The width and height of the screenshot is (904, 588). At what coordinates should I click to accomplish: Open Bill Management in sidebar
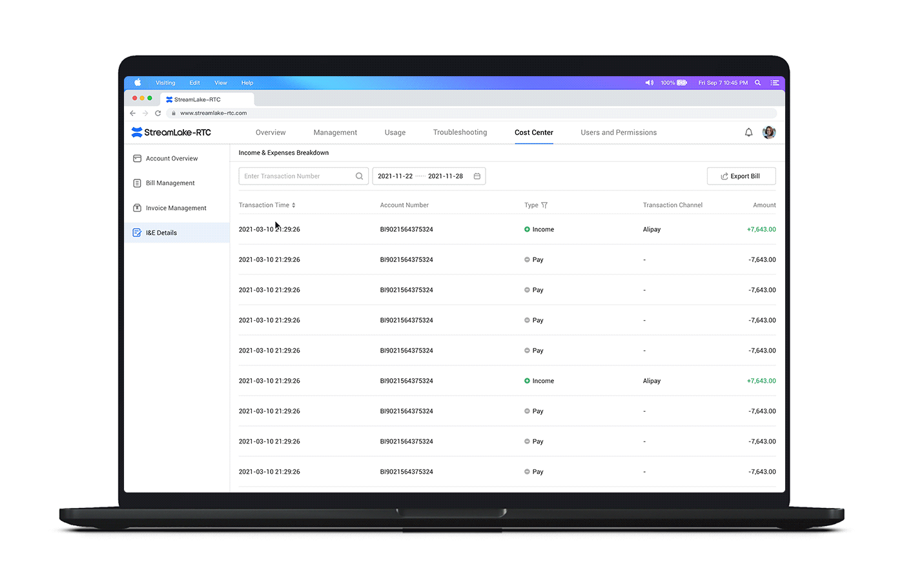pos(177,183)
